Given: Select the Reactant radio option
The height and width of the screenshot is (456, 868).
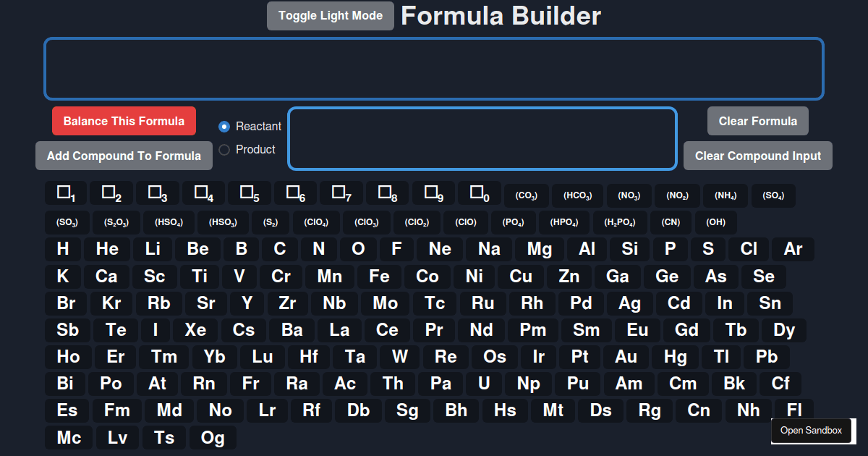Looking at the screenshot, I should point(224,127).
